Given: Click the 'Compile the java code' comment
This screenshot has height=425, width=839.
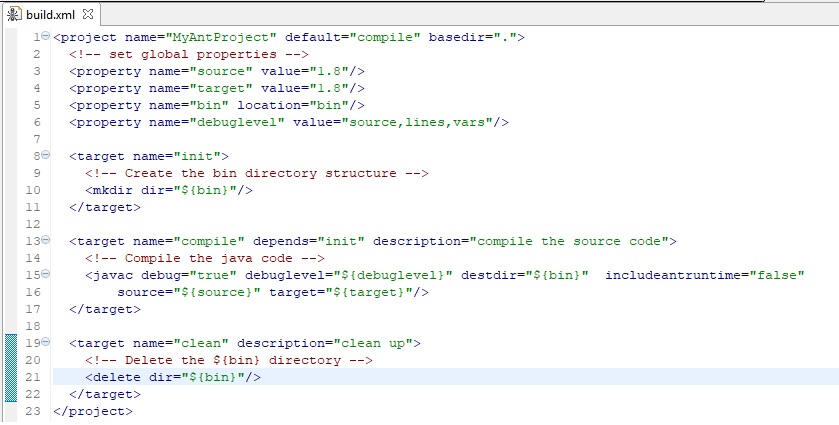Looking at the screenshot, I should (205, 259).
